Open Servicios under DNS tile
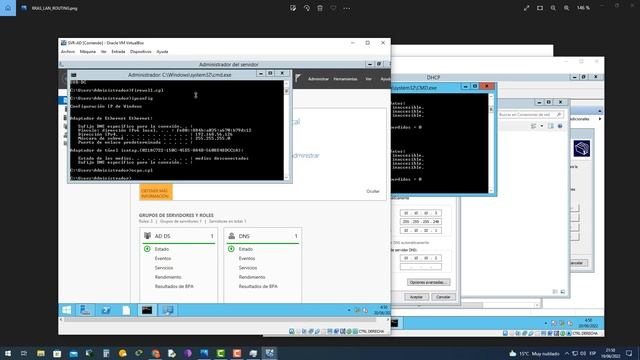This screenshot has width=640, height=360. (248, 268)
